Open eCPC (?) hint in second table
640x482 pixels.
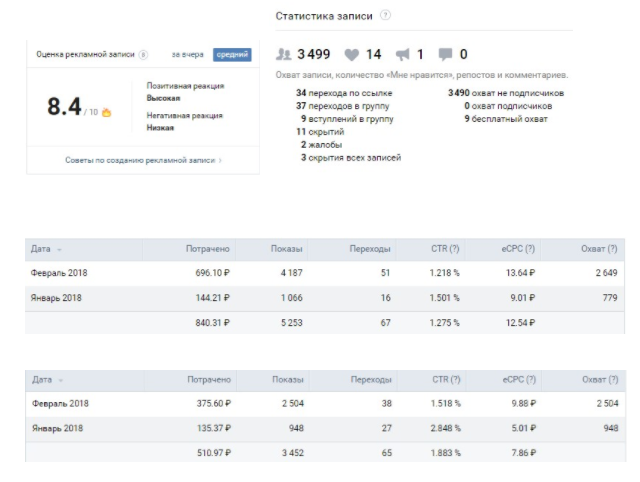(519, 380)
